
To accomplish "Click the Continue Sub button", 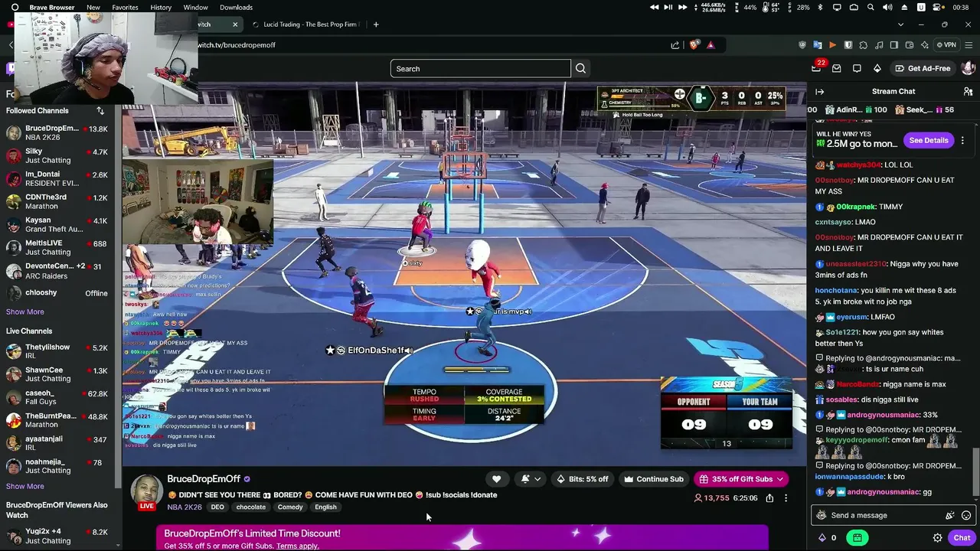I will click(653, 479).
